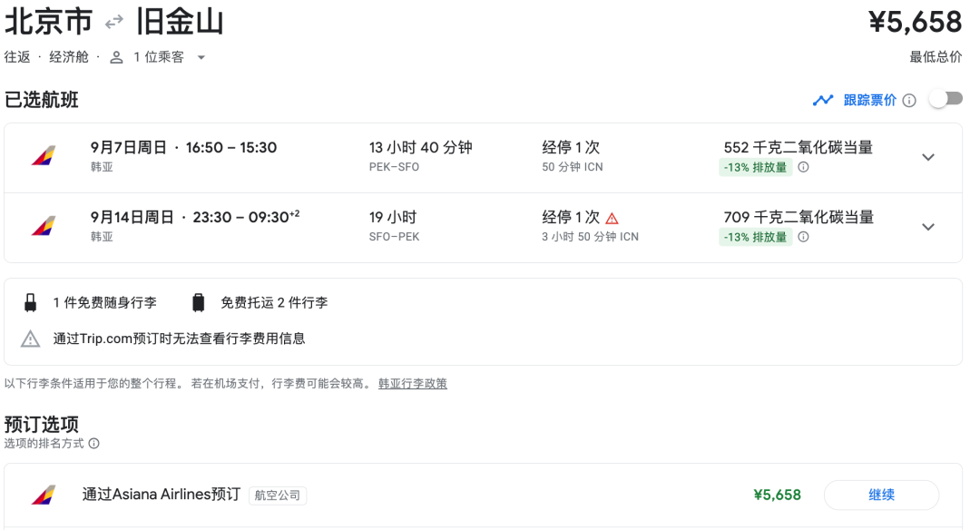Click the price tracking graph icon

pos(823,100)
